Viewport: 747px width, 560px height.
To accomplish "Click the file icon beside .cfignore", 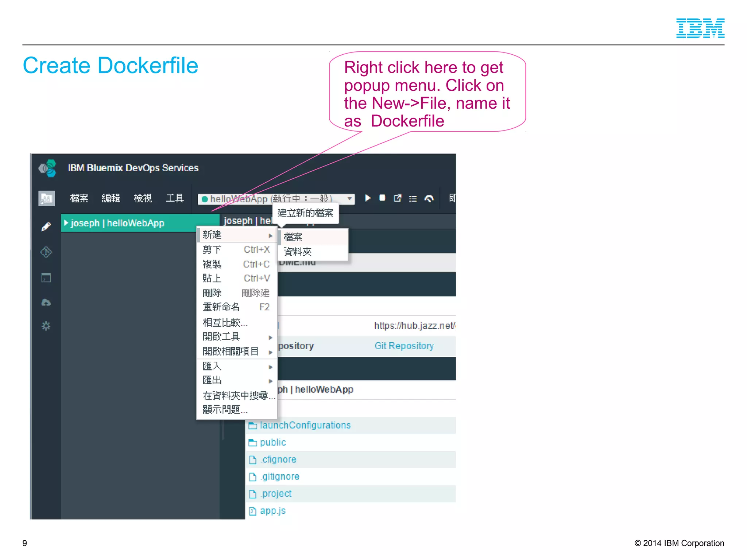I will 253,460.
